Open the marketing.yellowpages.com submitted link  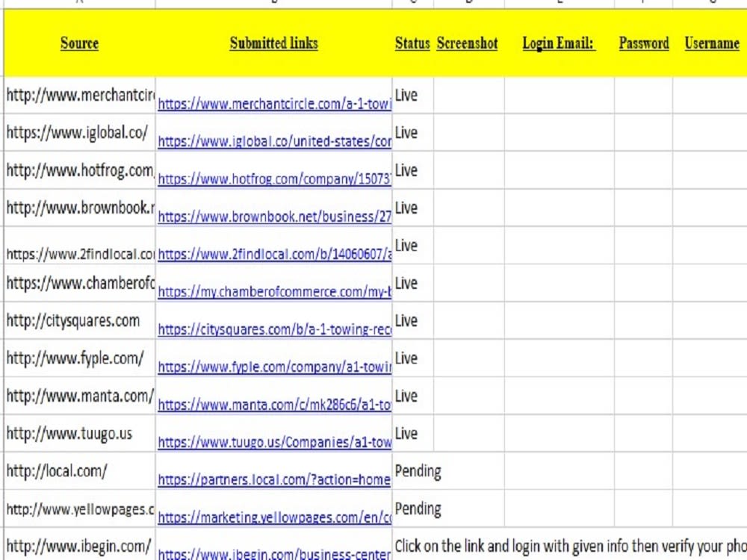point(274,517)
